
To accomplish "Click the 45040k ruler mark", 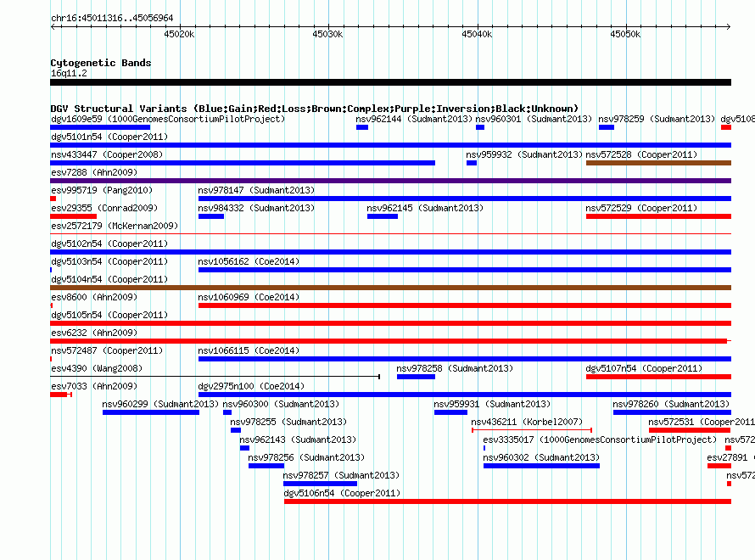I will coord(477,34).
